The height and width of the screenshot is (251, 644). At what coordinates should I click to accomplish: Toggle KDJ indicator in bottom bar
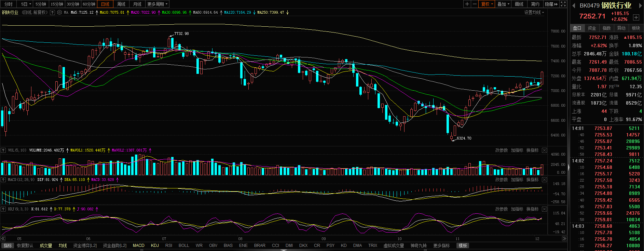pos(155,246)
